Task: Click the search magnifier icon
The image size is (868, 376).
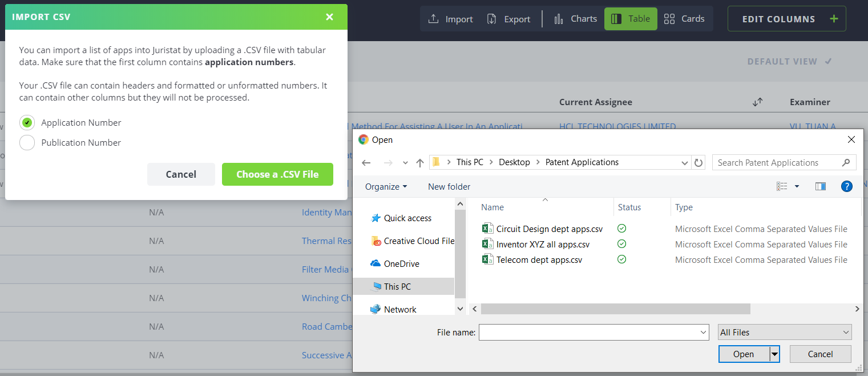Action: click(846, 163)
